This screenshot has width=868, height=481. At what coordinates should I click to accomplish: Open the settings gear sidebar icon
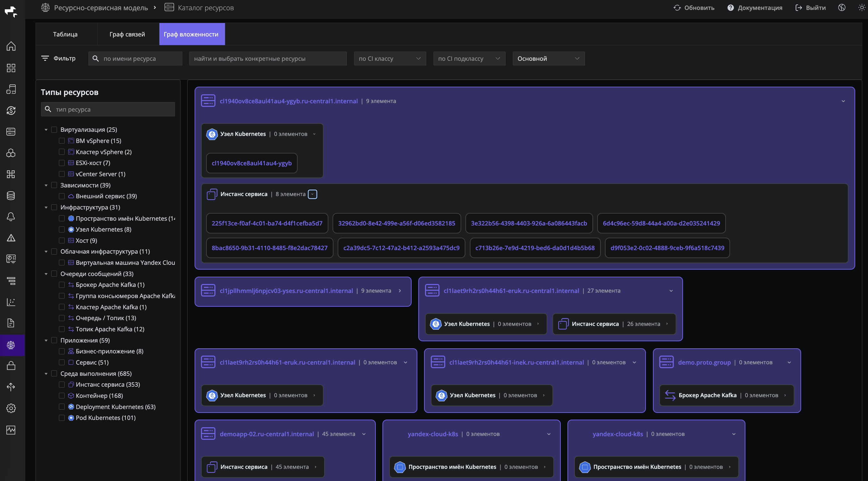click(x=11, y=408)
